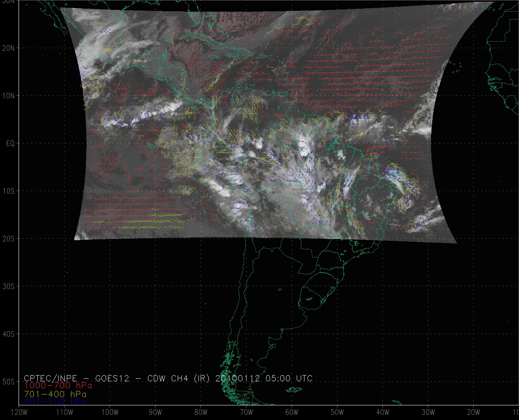Click the CPTEC/INPE text in the caption
This screenshot has height=420, width=519.
51,378
